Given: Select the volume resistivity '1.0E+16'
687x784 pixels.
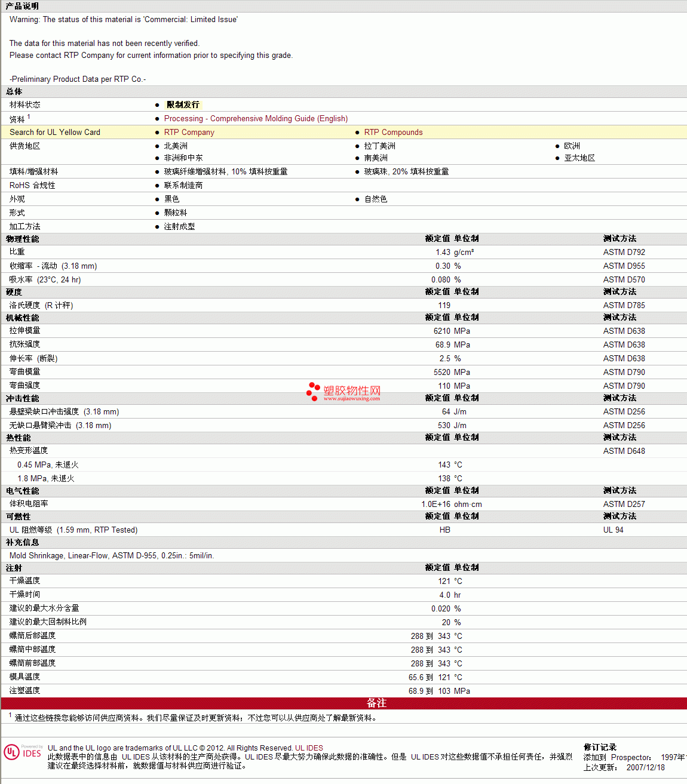Looking at the screenshot, I should [436, 505].
